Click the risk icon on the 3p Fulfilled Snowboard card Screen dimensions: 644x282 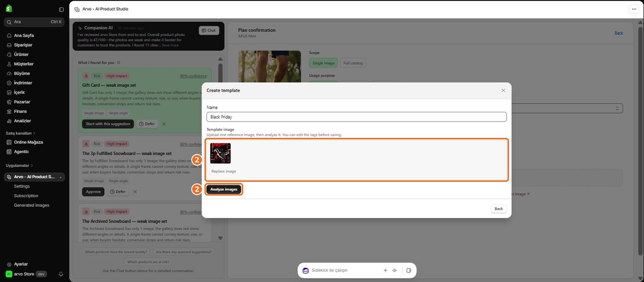86,144
